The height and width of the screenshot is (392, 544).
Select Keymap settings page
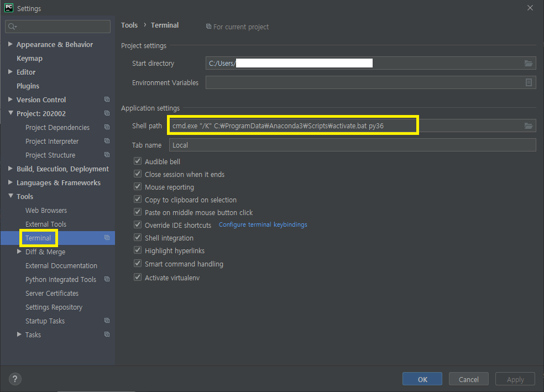tap(29, 58)
